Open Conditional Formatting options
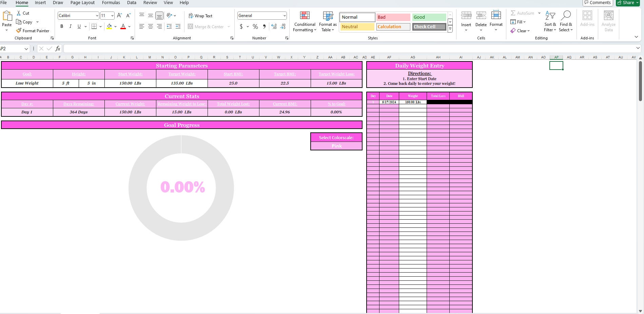This screenshot has width=644, height=314. [x=304, y=21]
